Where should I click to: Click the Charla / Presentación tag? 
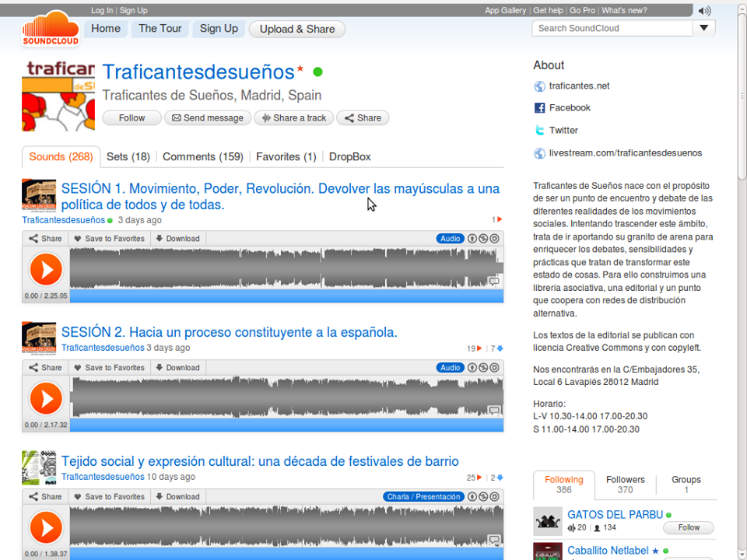tap(423, 497)
